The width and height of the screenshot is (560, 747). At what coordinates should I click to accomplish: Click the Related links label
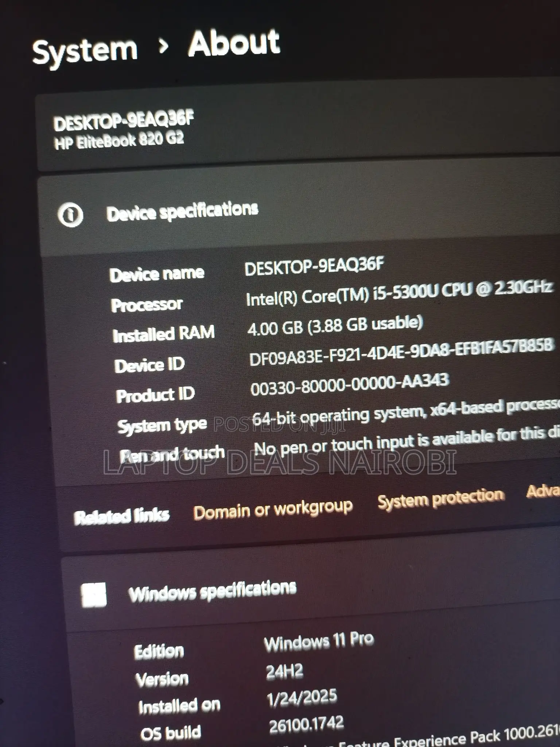coord(121,516)
